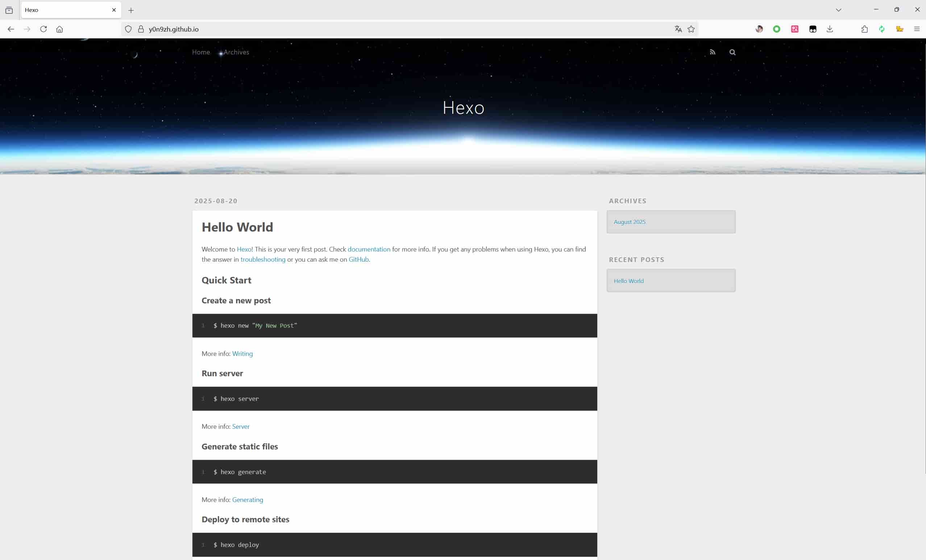Reload the current page
This screenshot has width=926, height=560.
tap(43, 29)
